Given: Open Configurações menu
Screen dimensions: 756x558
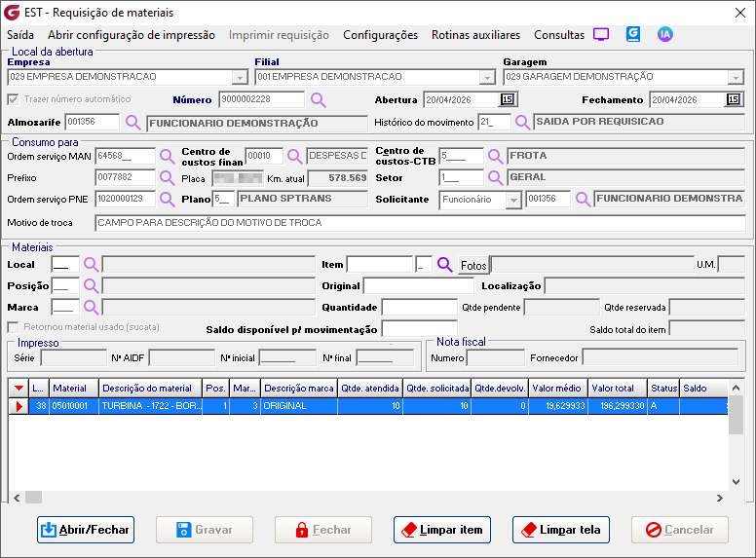Looking at the screenshot, I should (380, 35).
